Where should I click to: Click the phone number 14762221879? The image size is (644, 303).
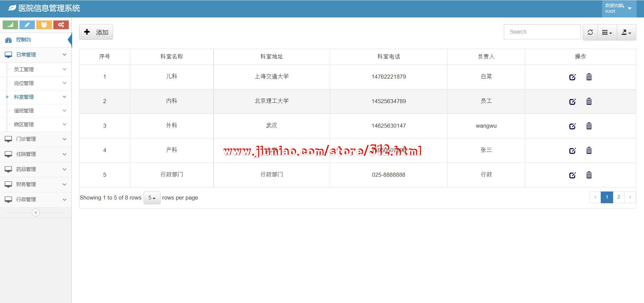(x=388, y=77)
